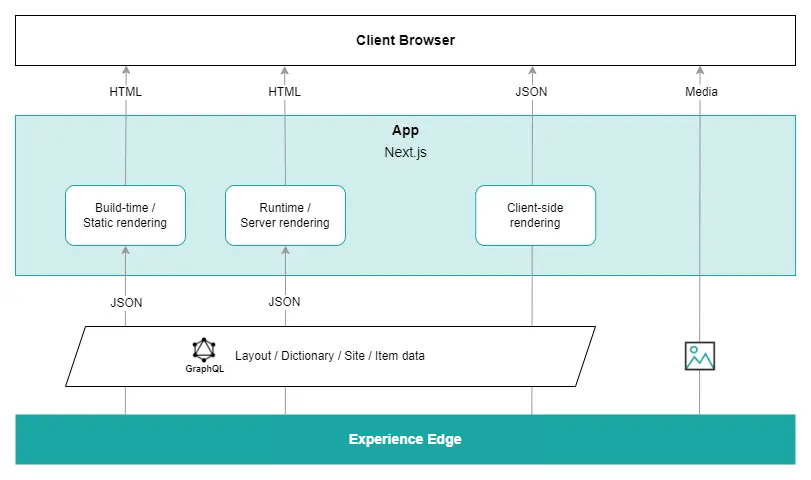Click the GraphQL logo icon
Image resolution: width=811 pixels, height=480 pixels.
tap(204, 350)
